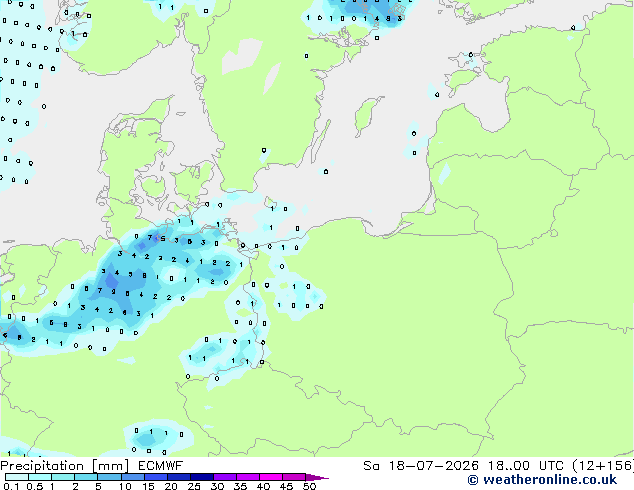The image size is (634, 490).
Task: Click the '15' legend scale label
Action: tap(148, 486)
